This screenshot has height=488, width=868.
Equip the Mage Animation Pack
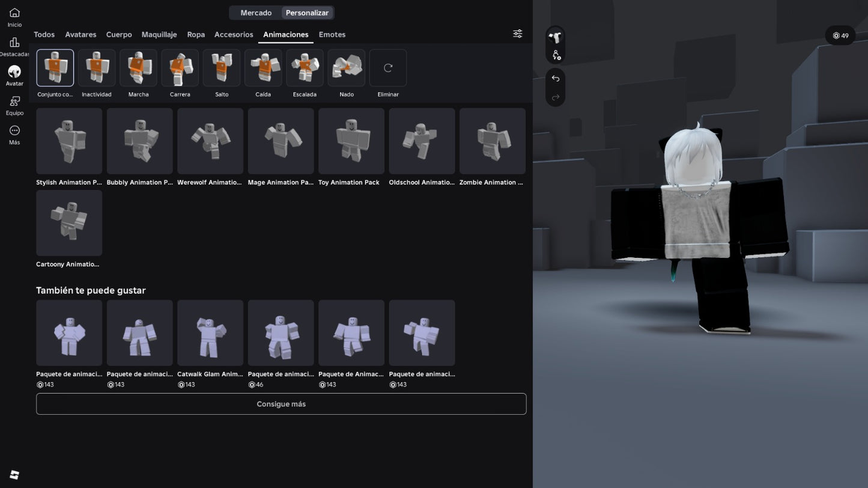[281, 141]
